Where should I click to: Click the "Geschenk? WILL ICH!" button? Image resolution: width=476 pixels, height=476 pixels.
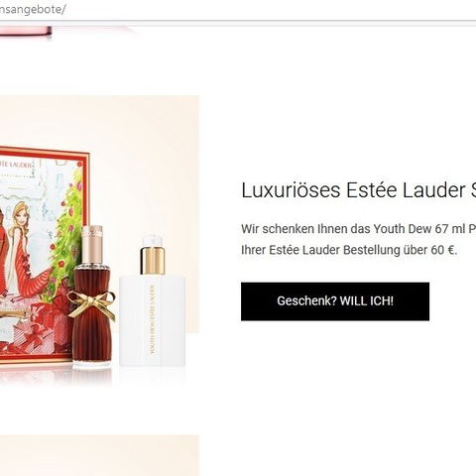pos(335,301)
